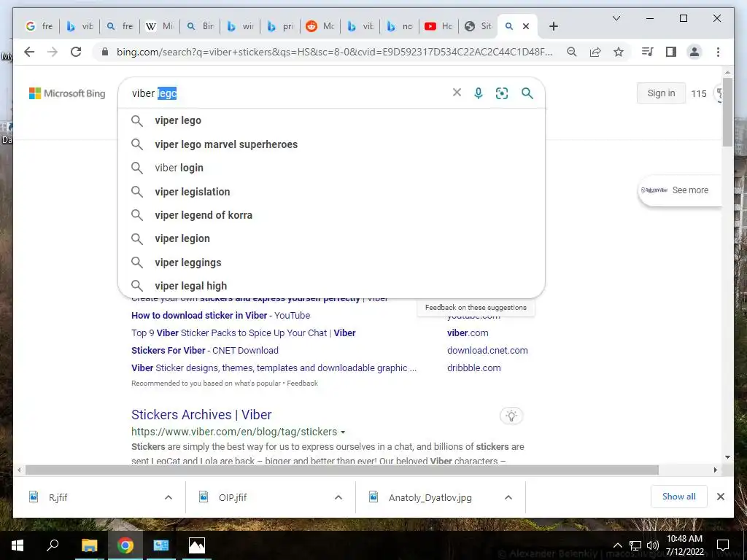Toggle Chrome side panel icon
The height and width of the screenshot is (560, 747).
click(671, 52)
